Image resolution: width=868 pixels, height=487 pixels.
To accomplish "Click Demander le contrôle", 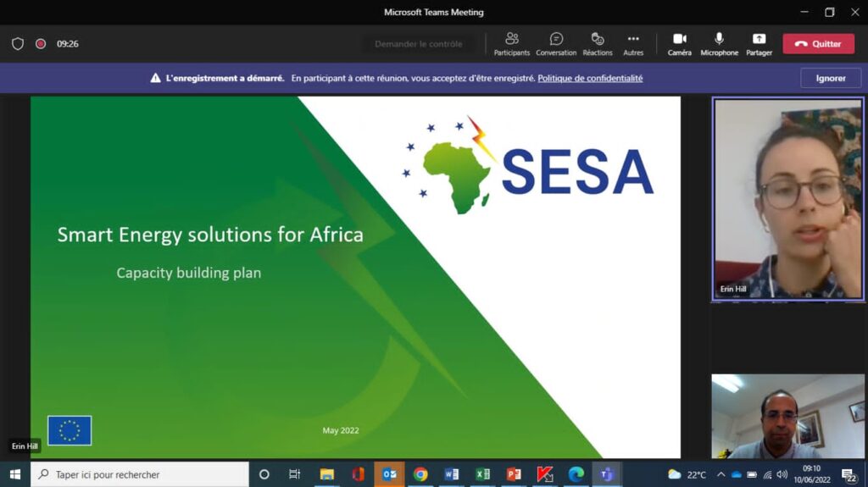I will coord(419,44).
